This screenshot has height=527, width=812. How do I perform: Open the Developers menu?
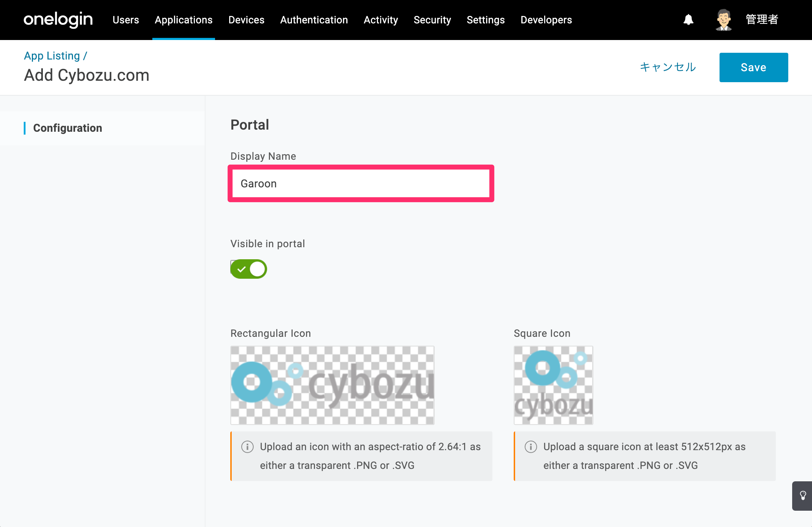(x=546, y=20)
